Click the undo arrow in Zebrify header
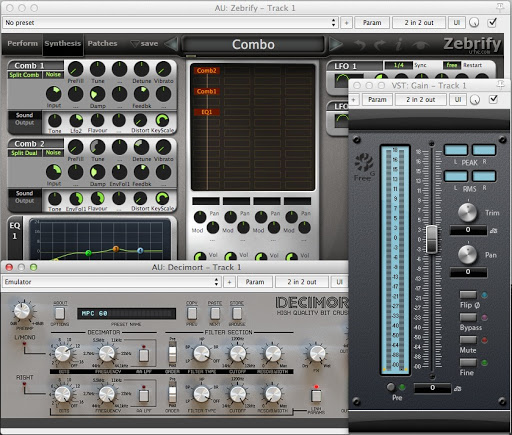This screenshot has width=512, height=435. point(359,44)
